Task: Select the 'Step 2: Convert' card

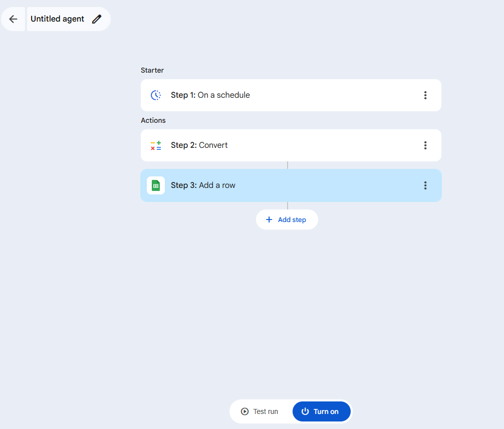Action: tap(291, 145)
